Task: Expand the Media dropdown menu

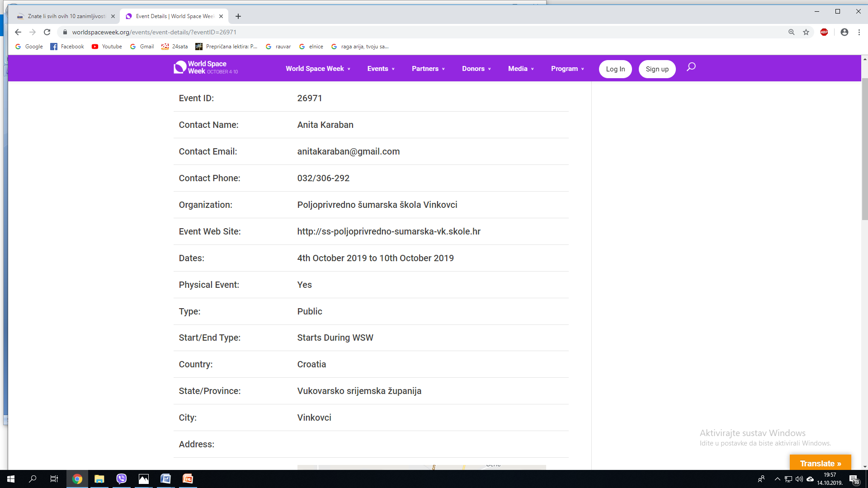Action: point(521,69)
